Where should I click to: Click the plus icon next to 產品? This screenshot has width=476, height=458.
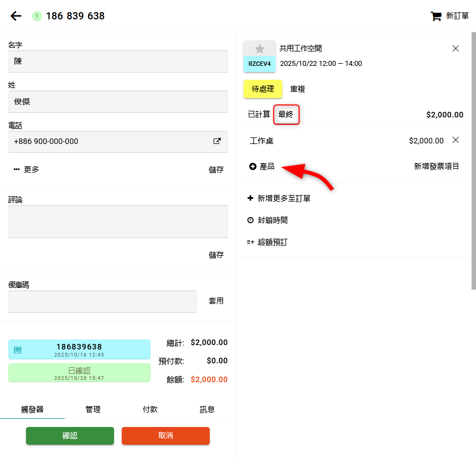coord(253,166)
